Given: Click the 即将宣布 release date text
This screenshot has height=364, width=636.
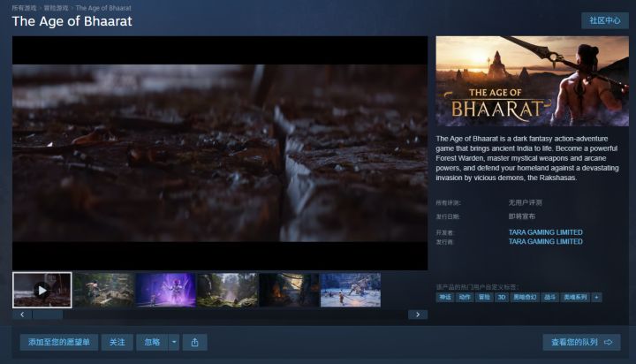Looking at the screenshot, I should (x=522, y=216).
